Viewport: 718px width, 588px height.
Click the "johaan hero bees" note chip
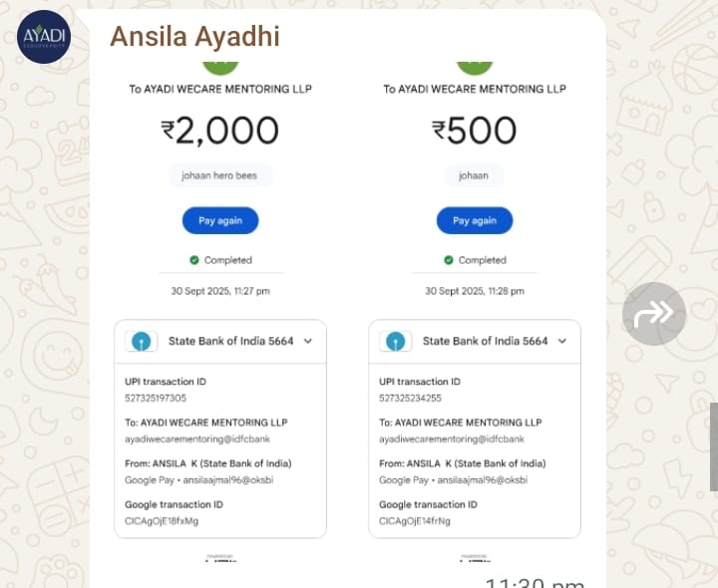pos(219,175)
